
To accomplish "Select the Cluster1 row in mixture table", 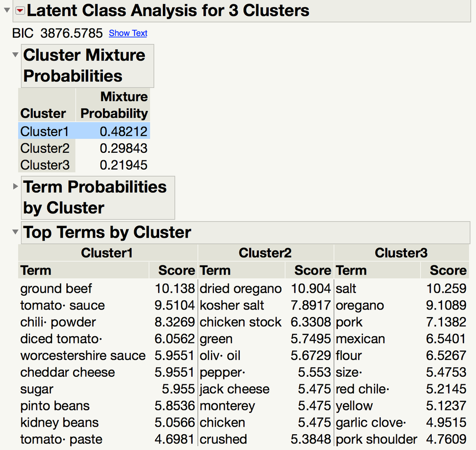I will 84,131.
